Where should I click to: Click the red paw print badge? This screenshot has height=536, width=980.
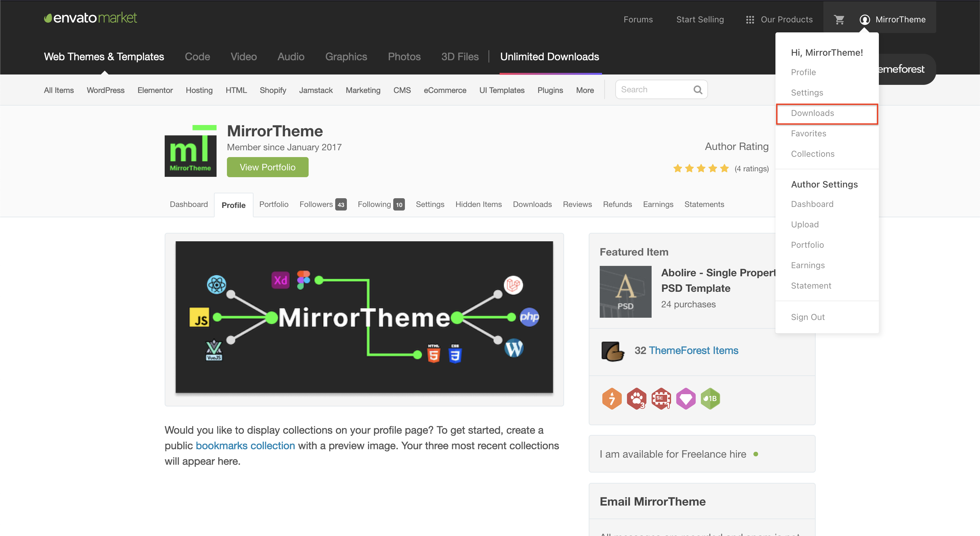pyautogui.click(x=636, y=398)
